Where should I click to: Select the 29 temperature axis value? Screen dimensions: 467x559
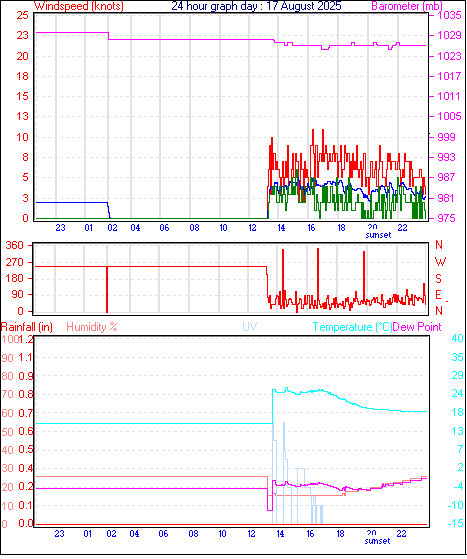point(457,375)
